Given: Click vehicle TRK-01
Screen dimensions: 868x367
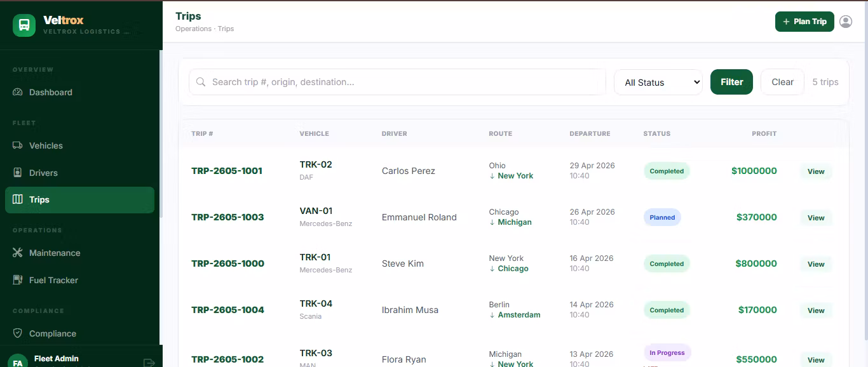Looking at the screenshot, I should [315, 257].
